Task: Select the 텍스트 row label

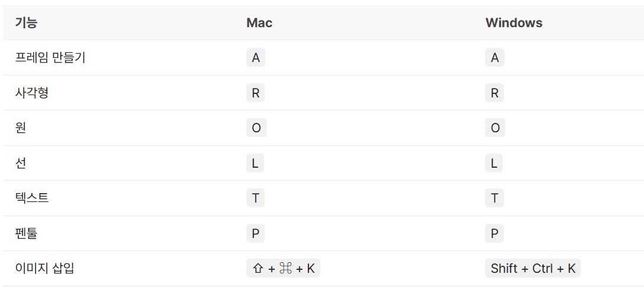Action: pyautogui.click(x=32, y=198)
